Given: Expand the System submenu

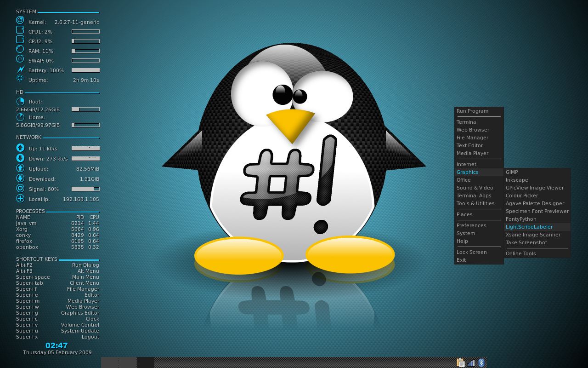Looking at the screenshot, I should 479,233.
